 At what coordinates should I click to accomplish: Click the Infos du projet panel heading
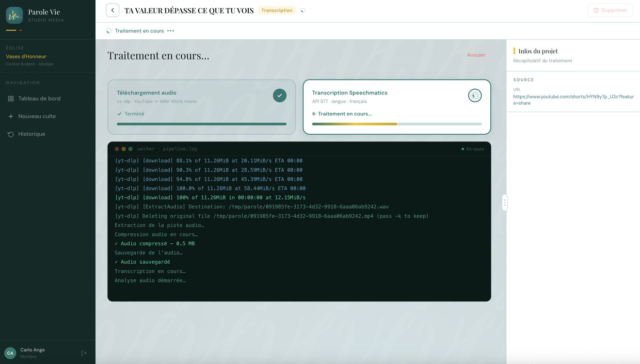click(x=538, y=51)
